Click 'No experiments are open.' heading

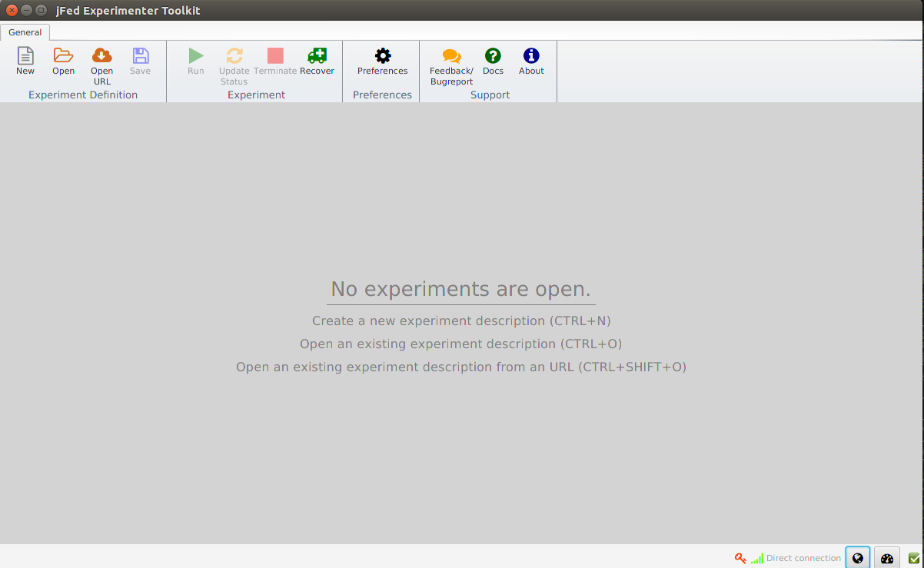[461, 289]
